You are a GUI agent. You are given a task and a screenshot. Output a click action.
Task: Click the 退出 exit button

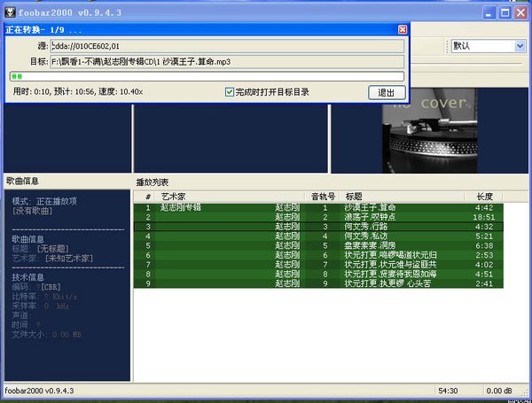(387, 92)
